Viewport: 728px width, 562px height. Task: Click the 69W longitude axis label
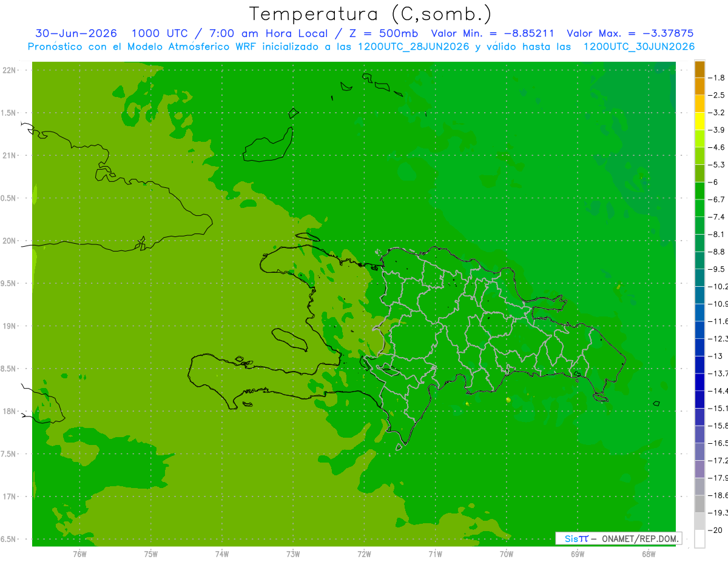(578, 554)
